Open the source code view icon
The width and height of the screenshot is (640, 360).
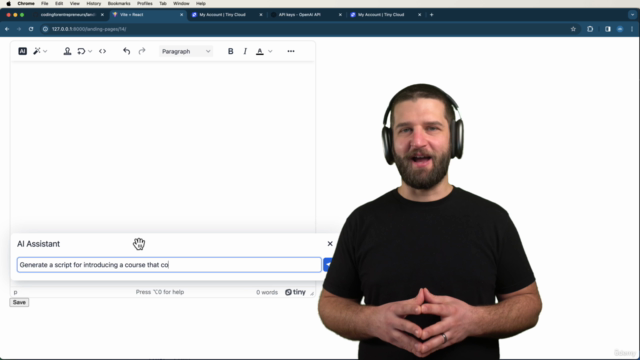[x=102, y=51]
